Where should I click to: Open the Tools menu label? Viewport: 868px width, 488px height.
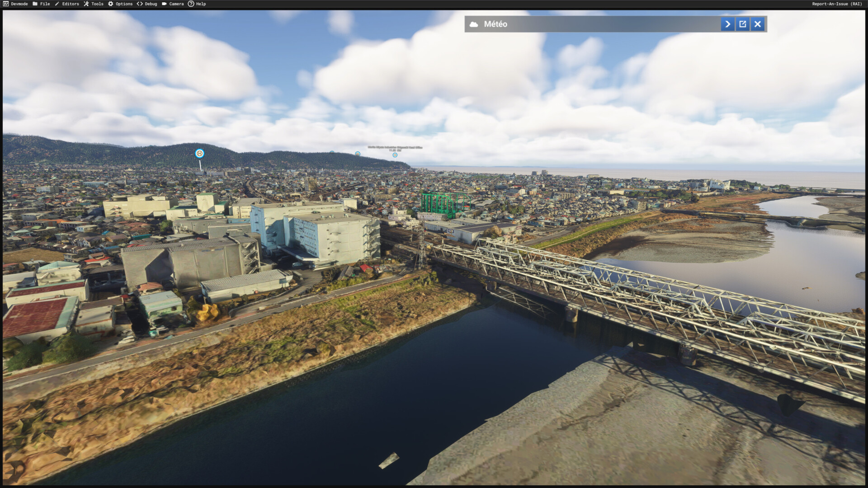tap(97, 4)
